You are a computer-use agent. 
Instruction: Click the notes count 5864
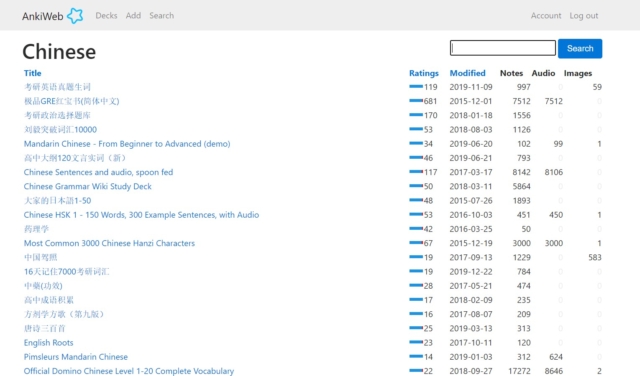tap(521, 187)
